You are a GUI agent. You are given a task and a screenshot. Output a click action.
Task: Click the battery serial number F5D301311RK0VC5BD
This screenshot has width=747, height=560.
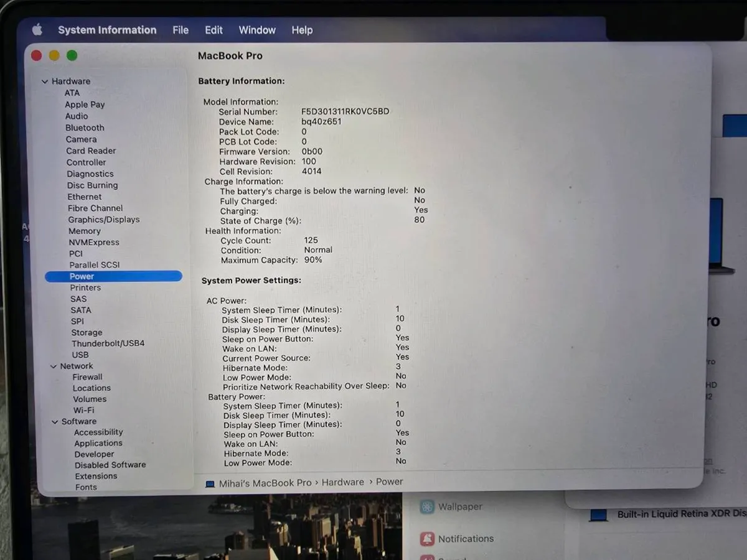point(345,112)
